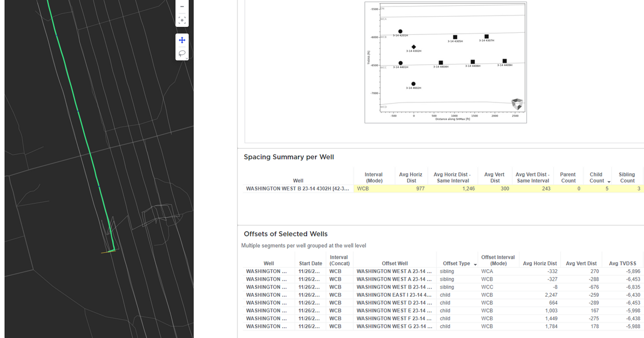Click the circle marker for well 3-14 4201H
Viewport: 644px width, 338px height.
pos(400,31)
